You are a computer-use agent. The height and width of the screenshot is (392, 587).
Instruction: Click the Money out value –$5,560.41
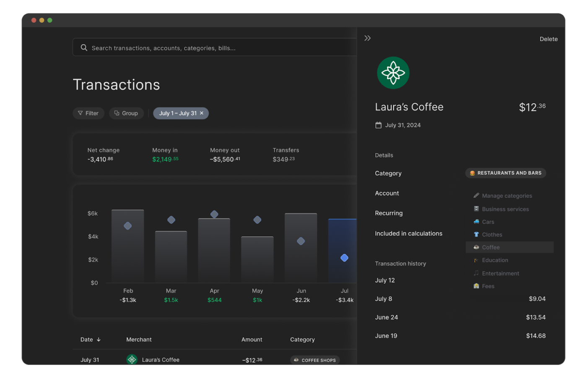click(225, 159)
